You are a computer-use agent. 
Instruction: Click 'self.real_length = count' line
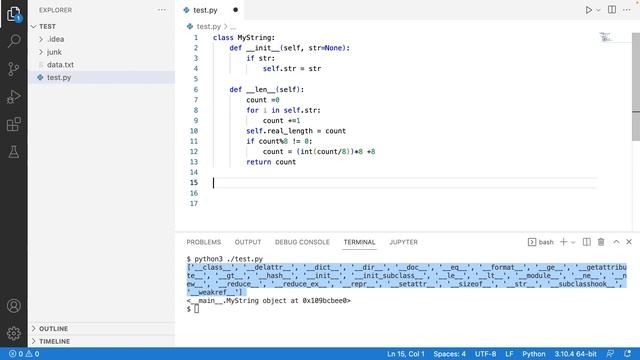pos(296,131)
